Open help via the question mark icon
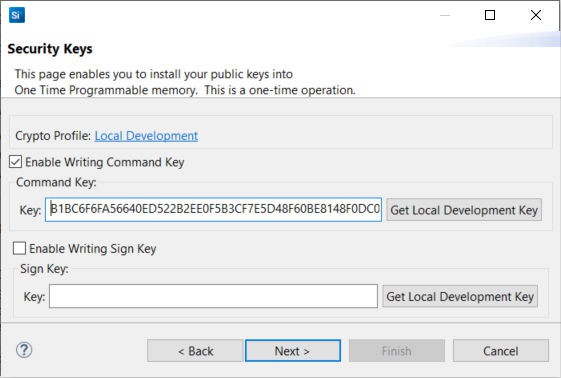Image resolution: width=561 pixels, height=378 pixels. pyautogui.click(x=24, y=350)
